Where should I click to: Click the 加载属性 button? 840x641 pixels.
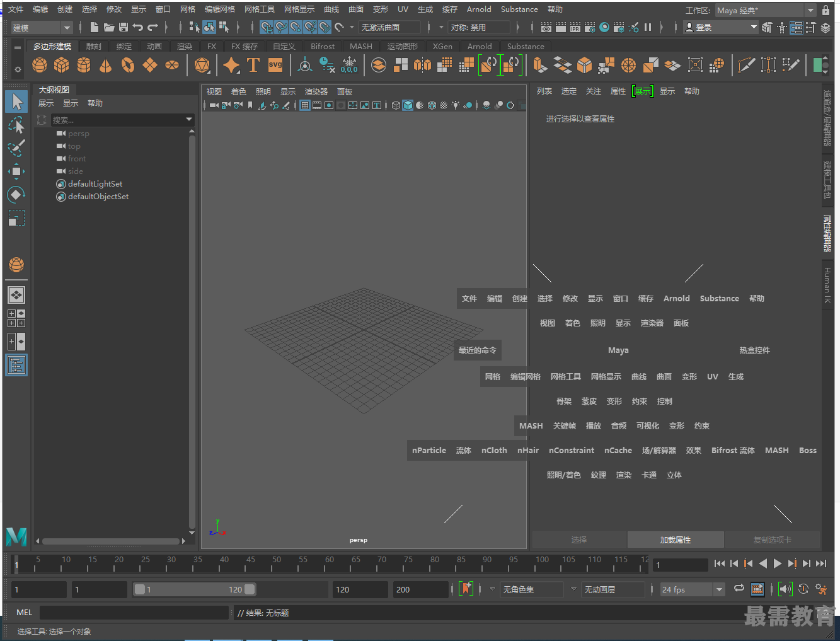(x=676, y=540)
